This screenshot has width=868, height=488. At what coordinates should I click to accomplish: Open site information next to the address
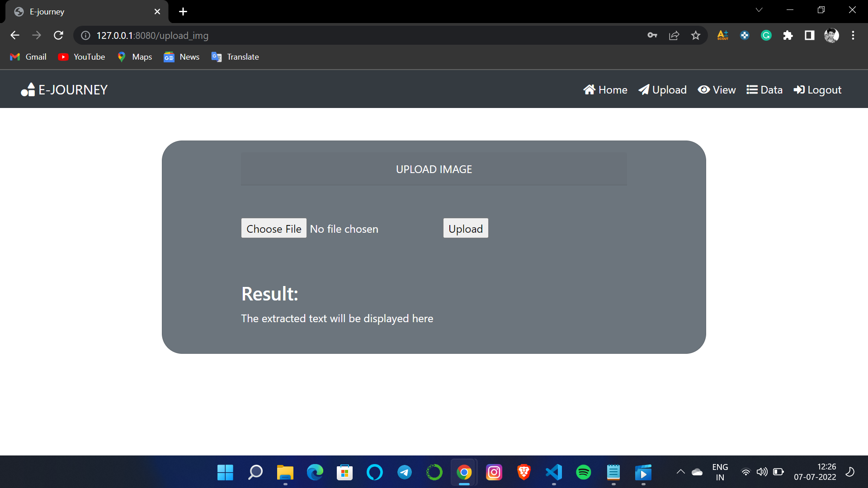[x=85, y=35]
